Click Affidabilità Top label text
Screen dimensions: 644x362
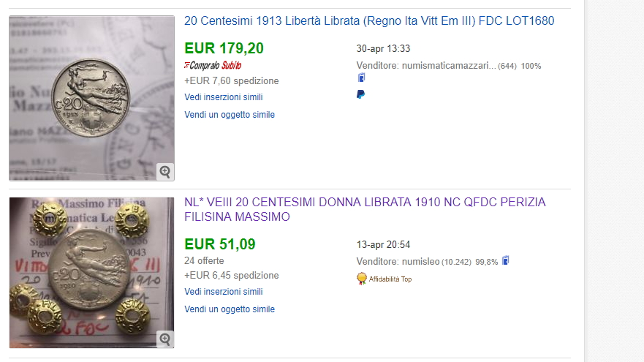coord(390,279)
